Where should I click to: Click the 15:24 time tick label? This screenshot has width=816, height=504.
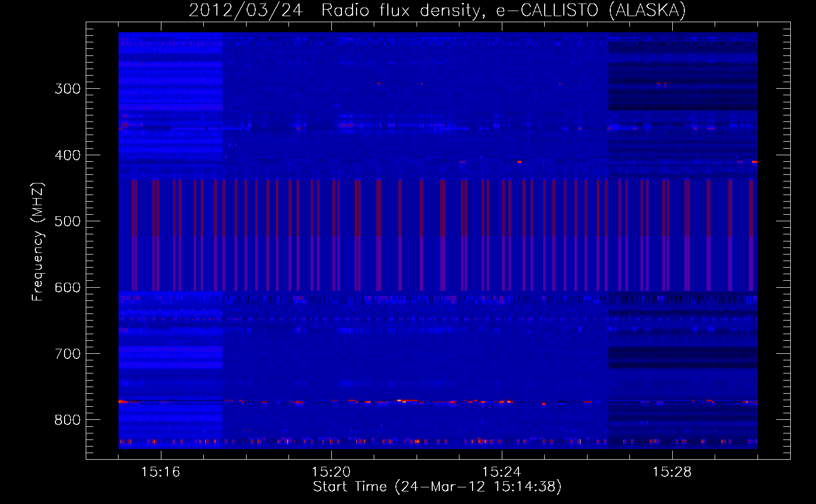(x=502, y=472)
